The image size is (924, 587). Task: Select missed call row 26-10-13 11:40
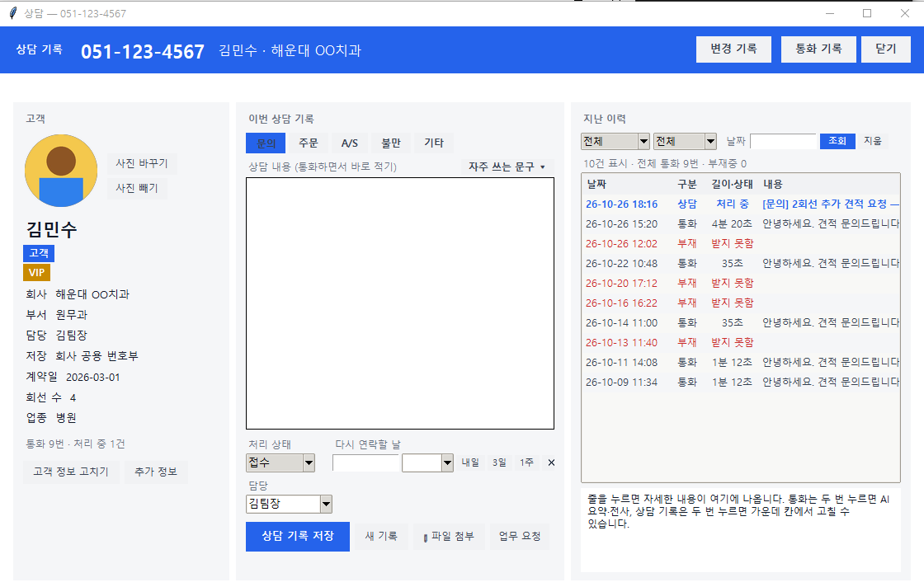coord(741,343)
